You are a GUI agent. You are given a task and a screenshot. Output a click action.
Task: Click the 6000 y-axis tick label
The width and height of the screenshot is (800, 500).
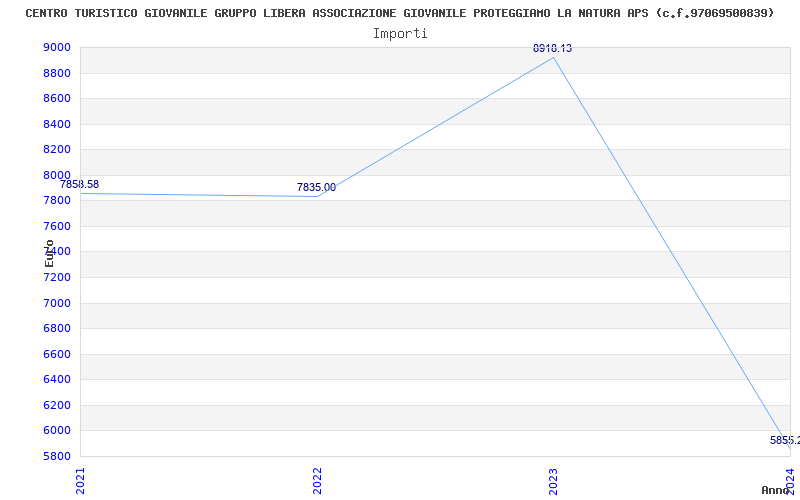point(57,431)
